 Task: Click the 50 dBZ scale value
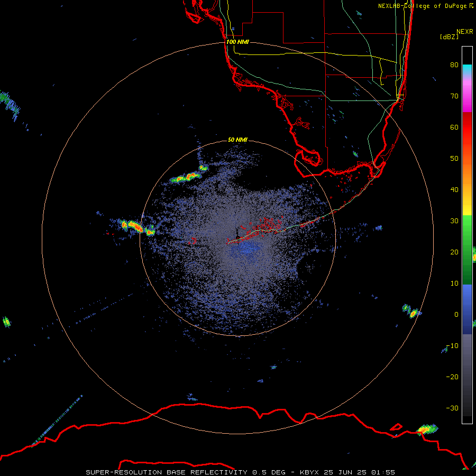pos(454,159)
